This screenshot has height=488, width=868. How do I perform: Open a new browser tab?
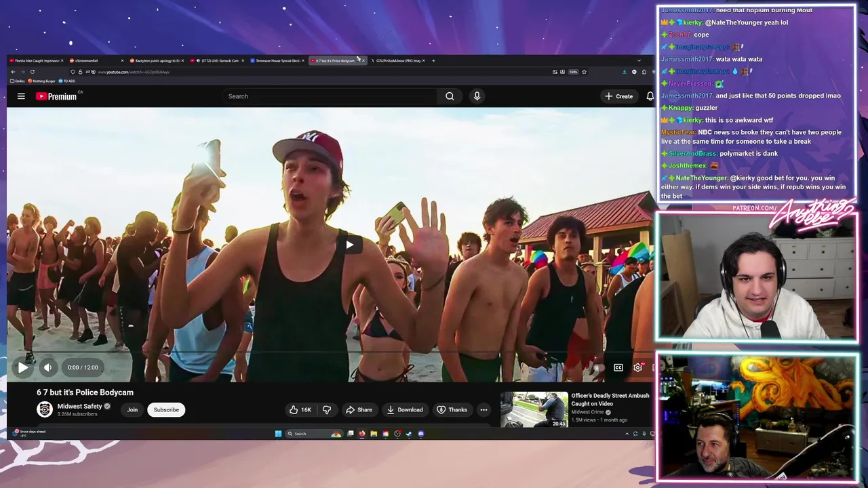(x=434, y=60)
